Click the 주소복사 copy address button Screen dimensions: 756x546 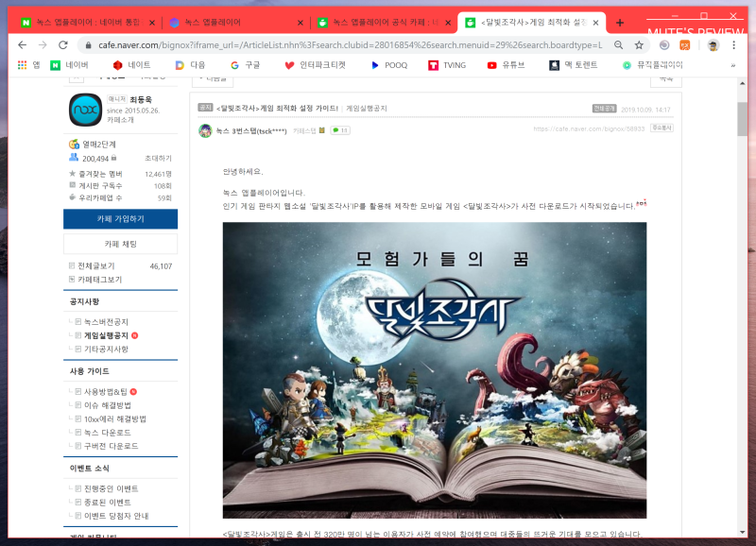click(661, 128)
